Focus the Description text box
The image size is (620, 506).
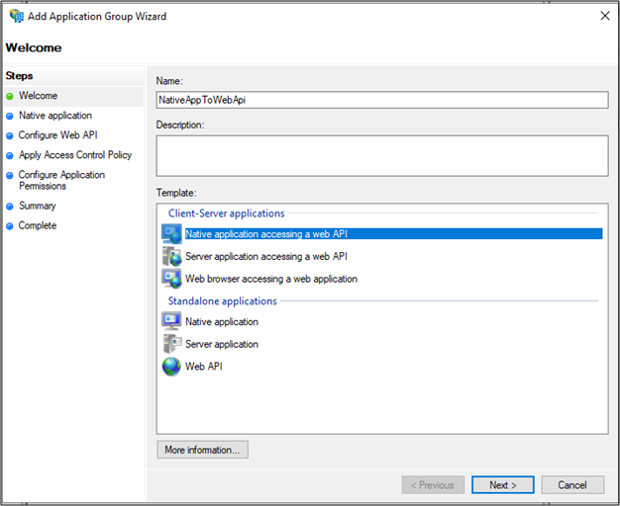382,156
